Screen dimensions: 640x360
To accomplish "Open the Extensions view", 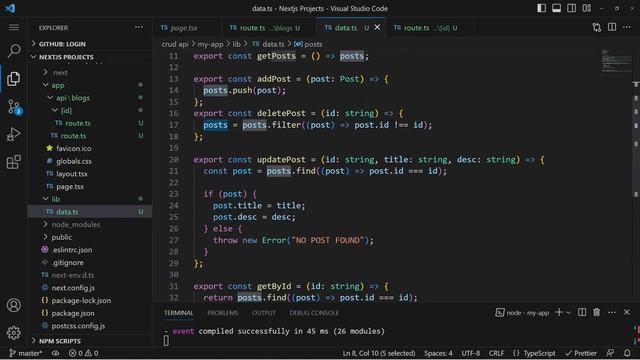I will (14, 162).
